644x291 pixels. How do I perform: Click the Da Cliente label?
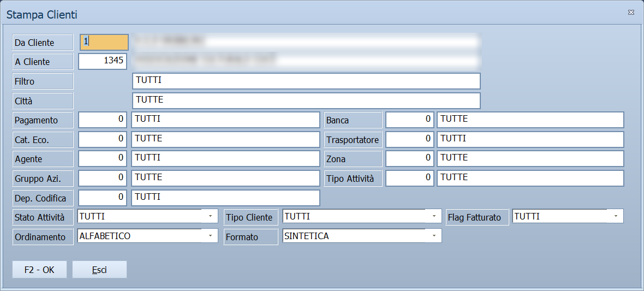(43, 43)
